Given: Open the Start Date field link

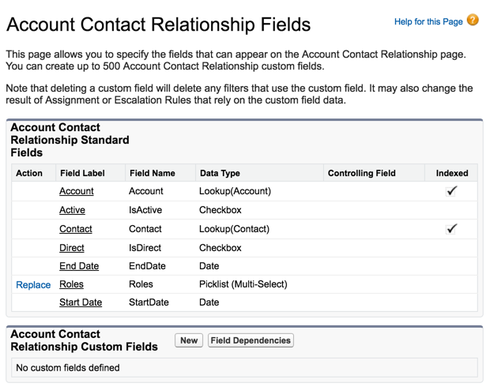Looking at the screenshot, I should 81,302.
